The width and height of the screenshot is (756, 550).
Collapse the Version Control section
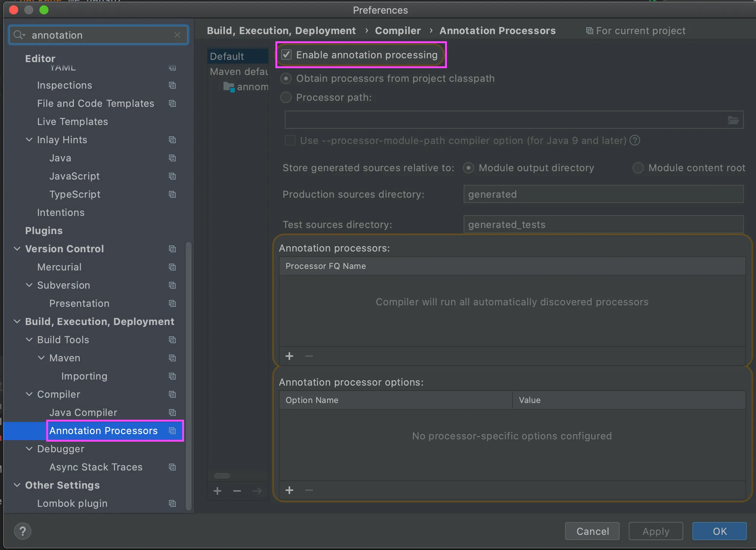pos(17,248)
